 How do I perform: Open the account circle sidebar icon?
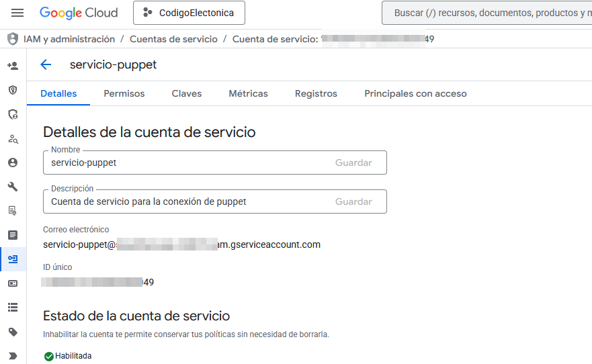(13, 163)
